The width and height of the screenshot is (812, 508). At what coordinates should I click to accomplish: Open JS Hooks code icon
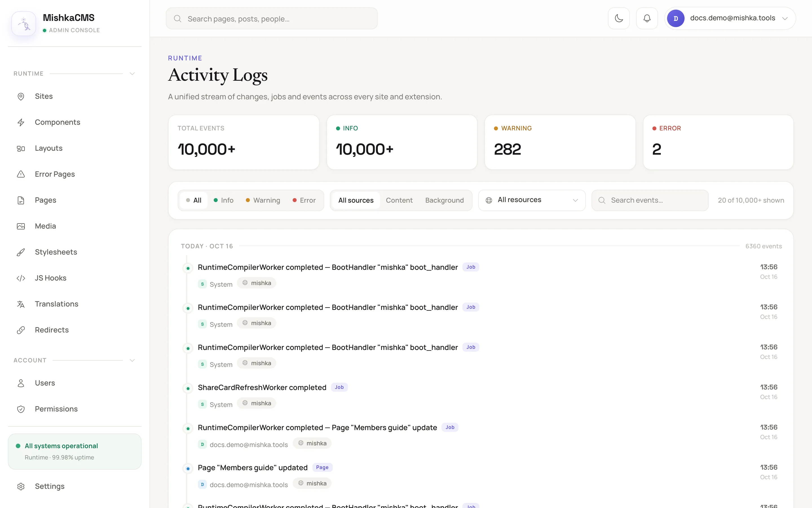tap(21, 278)
